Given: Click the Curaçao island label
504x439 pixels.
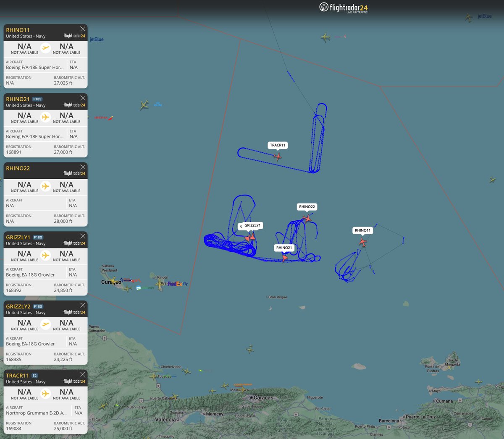Looking at the screenshot, I should 111,282.
